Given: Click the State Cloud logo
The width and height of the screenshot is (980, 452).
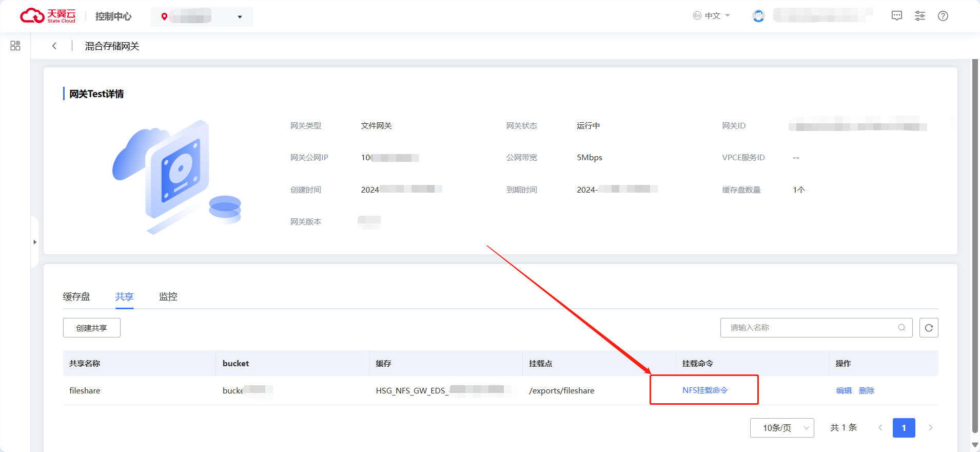Looking at the screenshot, I should 48,16.
